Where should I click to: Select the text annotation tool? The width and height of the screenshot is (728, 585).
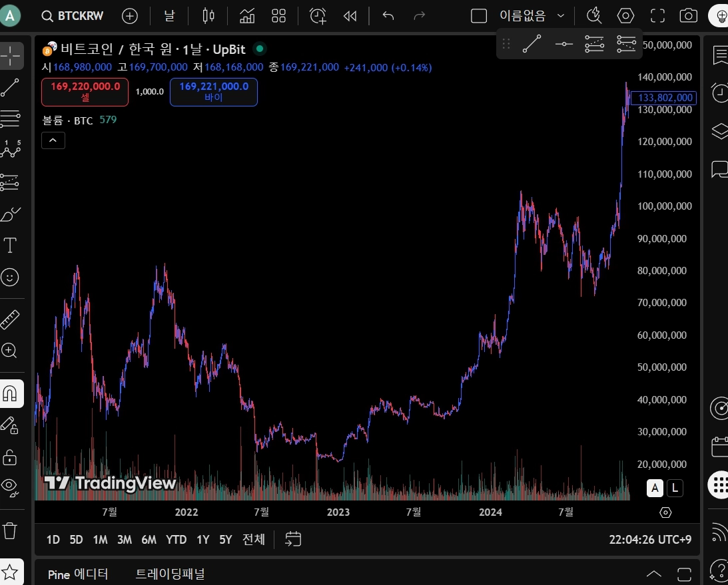coord(10,245)
